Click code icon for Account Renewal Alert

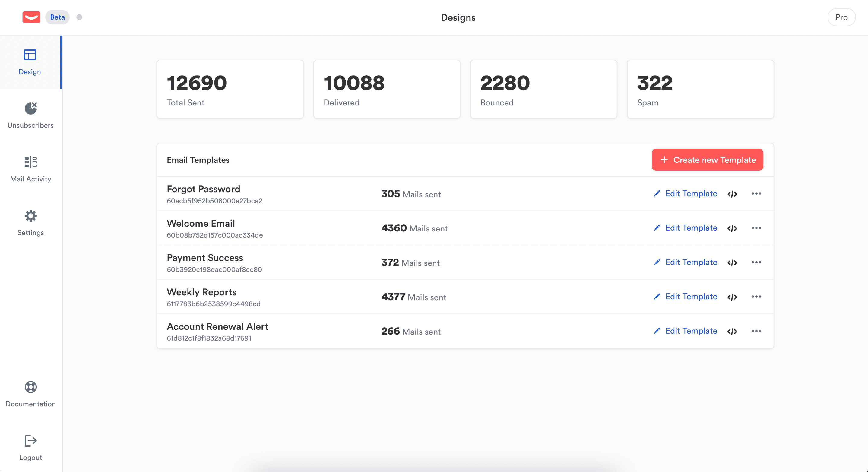pyautogui.click(x=732, y=331)
